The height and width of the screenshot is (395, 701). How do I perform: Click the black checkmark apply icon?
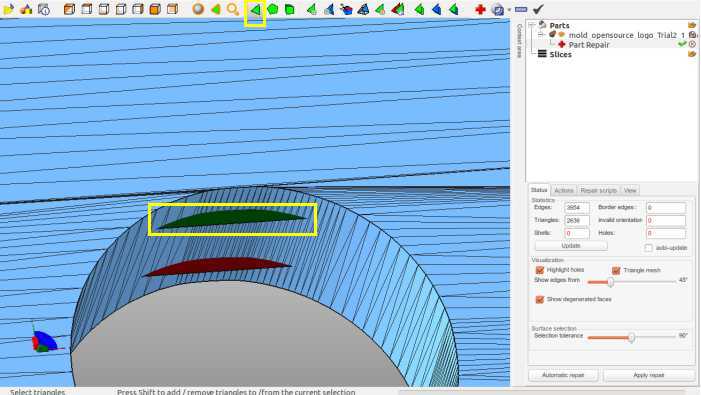tap(538, 9)
